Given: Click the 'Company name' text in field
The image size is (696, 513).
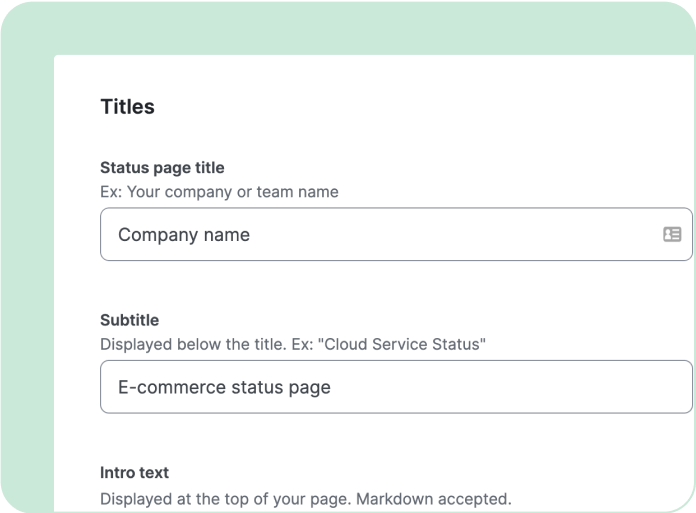Looking at the screenshot, I should (x=184, y=235).
